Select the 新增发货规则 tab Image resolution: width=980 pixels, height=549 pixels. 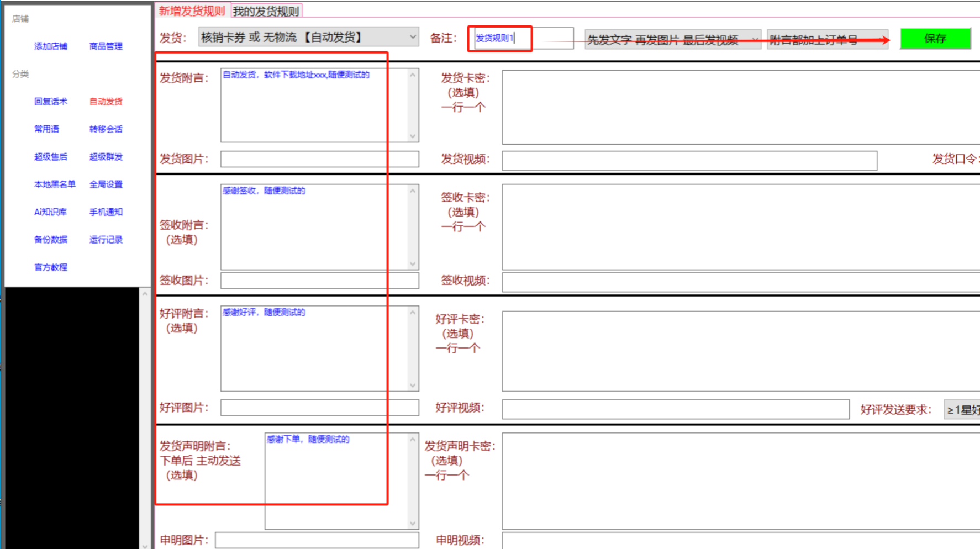tap(192, 11)
